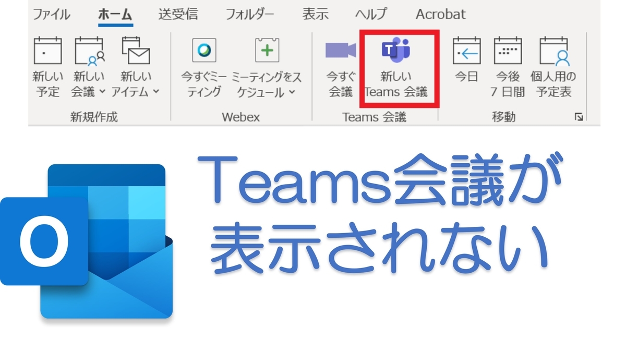
Task: Open the フォルダー tab
Action: click(x=250, y=14)
